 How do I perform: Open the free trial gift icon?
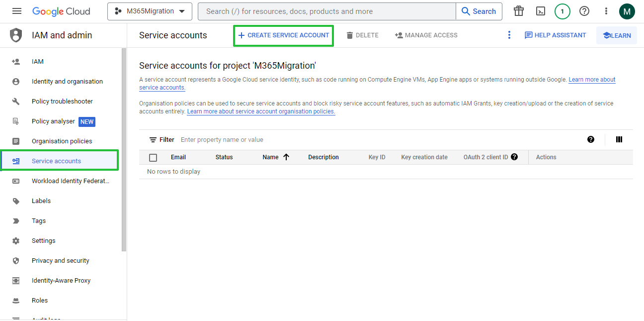(x=519, y=11)
